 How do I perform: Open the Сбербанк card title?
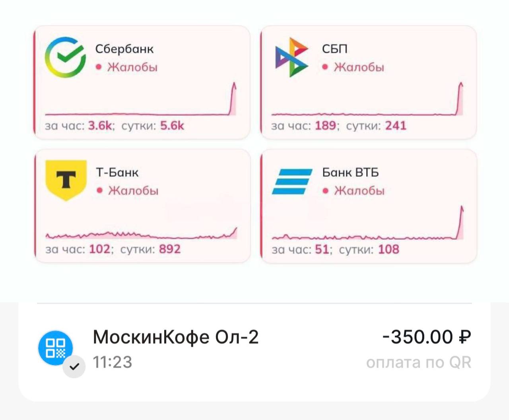click(x=124, y=49)
